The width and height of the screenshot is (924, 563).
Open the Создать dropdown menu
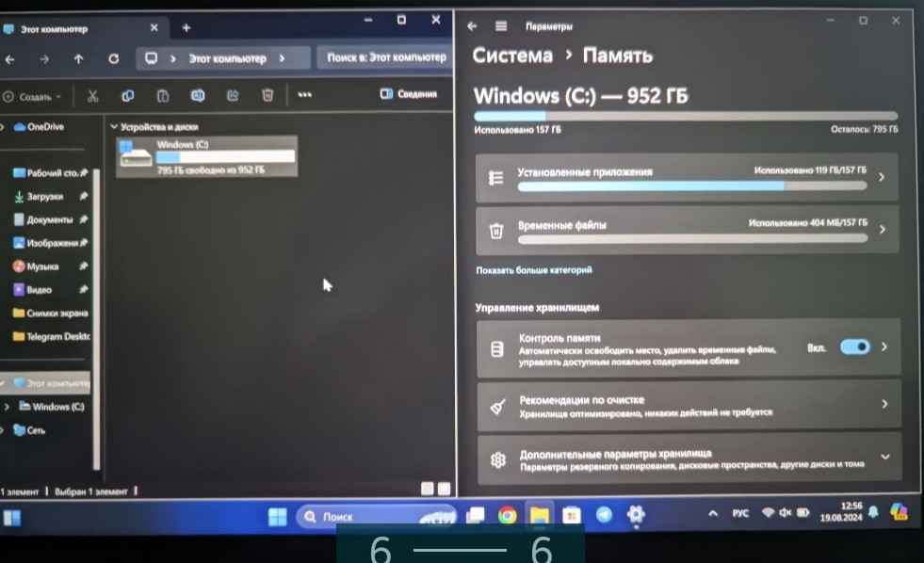pos(33,96)
